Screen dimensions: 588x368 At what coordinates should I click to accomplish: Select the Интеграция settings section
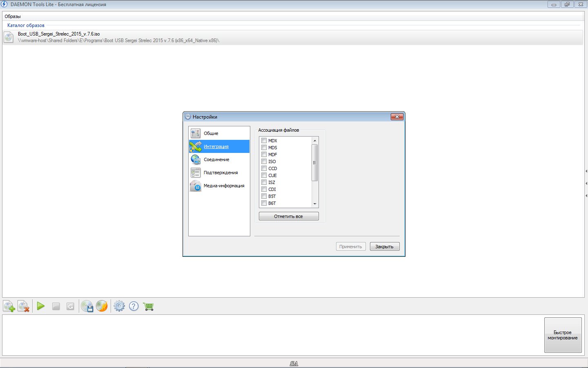coord(219,146)
